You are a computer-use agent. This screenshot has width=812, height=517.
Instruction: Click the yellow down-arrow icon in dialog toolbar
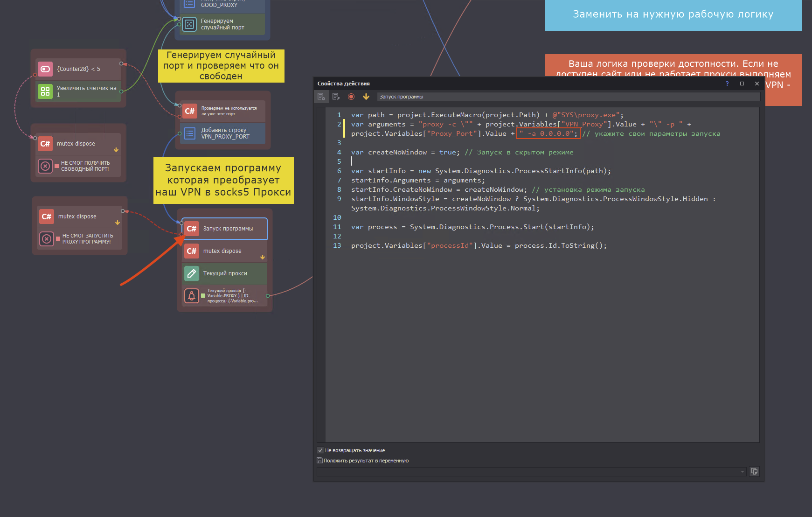tap(366, 97)
